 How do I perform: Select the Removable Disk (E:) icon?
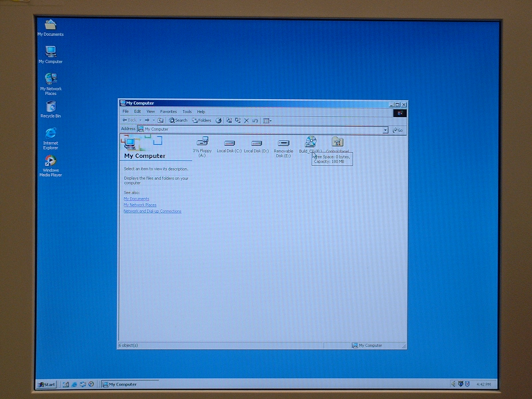click(283, 143)
